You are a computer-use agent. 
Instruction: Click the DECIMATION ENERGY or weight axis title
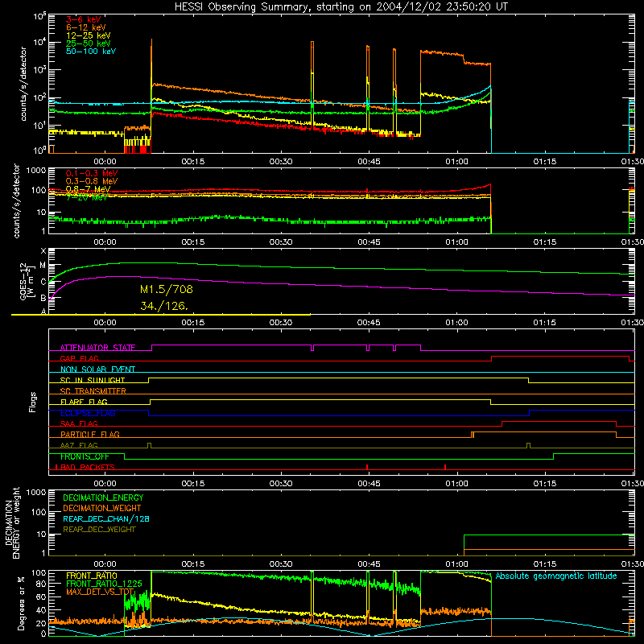coord(12,522)
